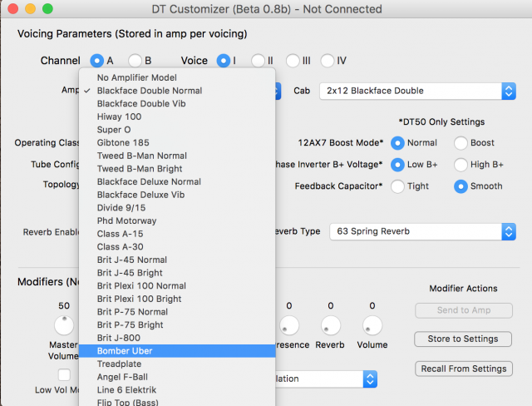The height and width of the screenshot is (406, 532).
Task: Select Voice II radio button
Action: (x=258, y=61)
